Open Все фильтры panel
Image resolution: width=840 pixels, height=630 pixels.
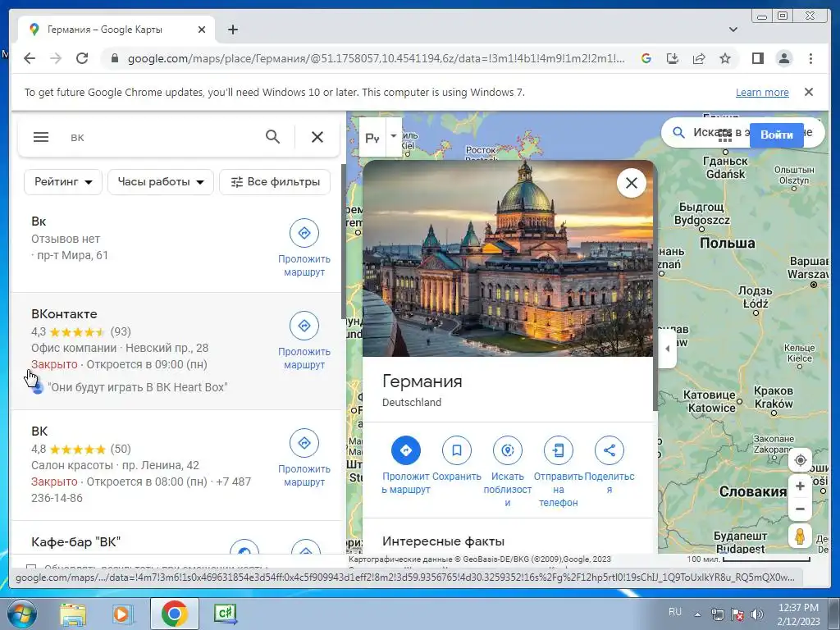(x=275, y=182)
